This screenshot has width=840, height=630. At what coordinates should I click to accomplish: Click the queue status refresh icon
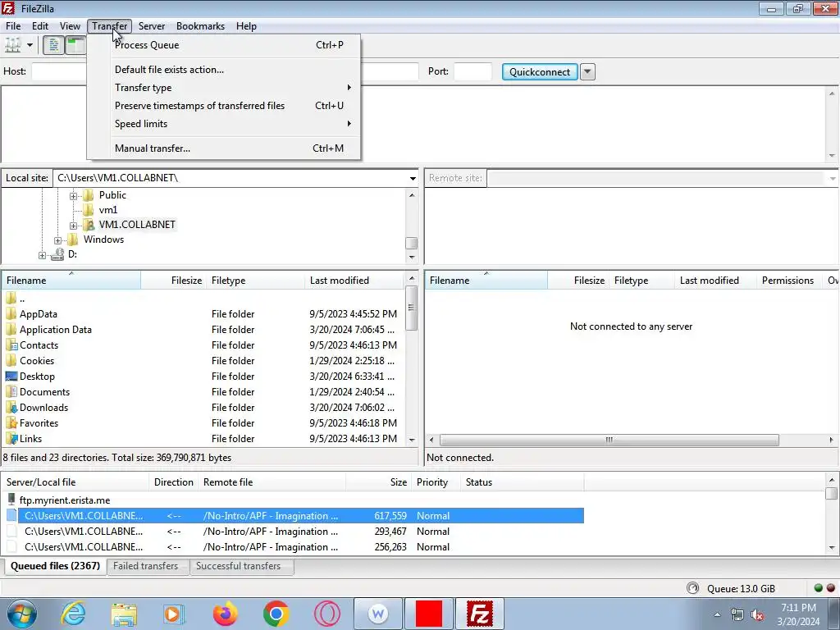pos(692,588)
